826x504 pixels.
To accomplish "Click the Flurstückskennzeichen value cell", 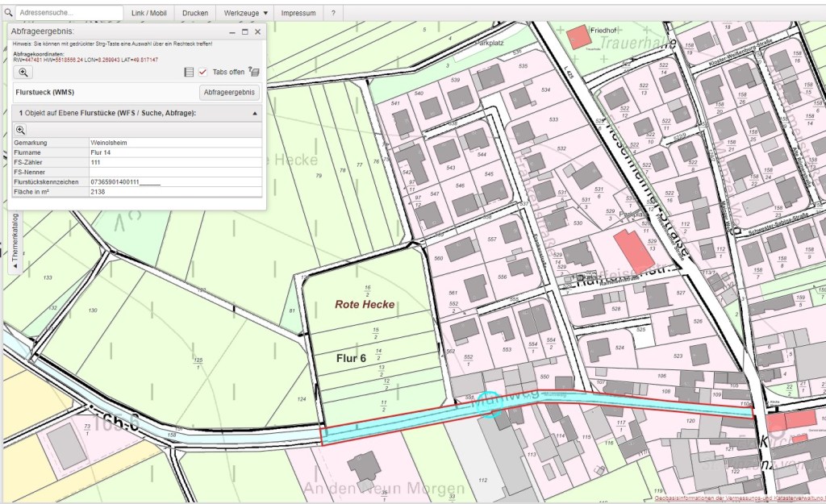I will point(175,183).
